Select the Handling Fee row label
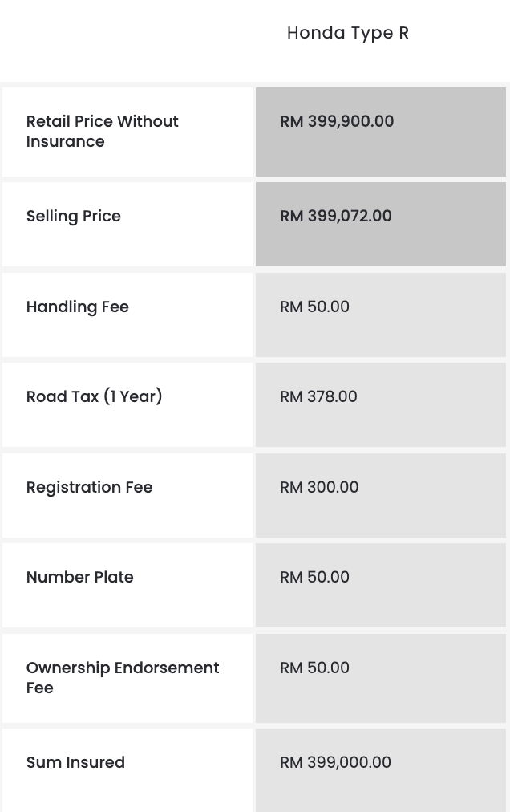The width and height of the screenshot is (510, 812). click(78, 307)
